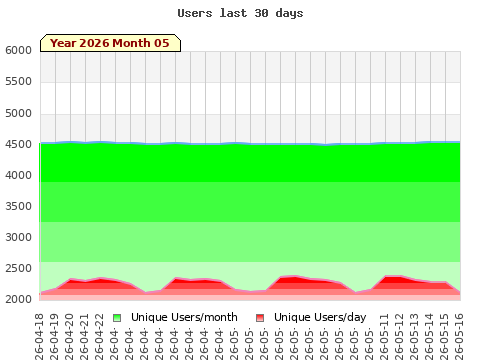Click the 26-04-19 date label
The image size is (480, 360).
[x=54, y=337]
